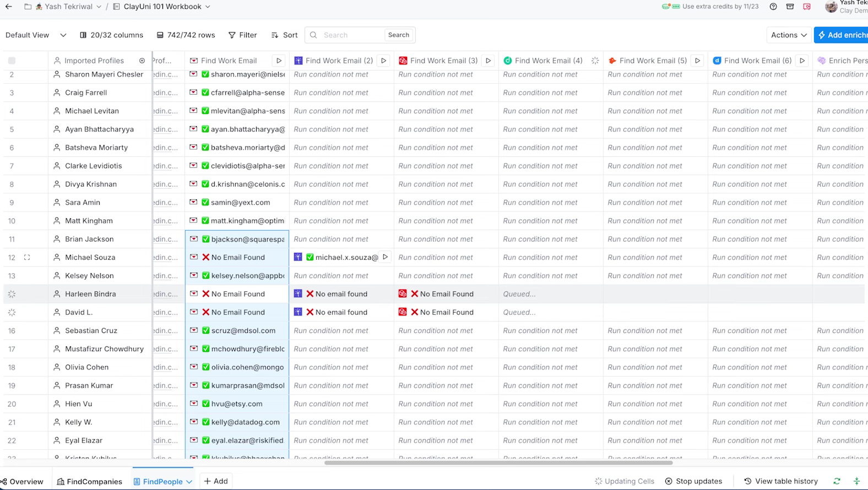Run Find Work Email (2) cell for Michael Souza
This screenshot has width=868, height=490.
pyautogui.click(x=386, y=257)
